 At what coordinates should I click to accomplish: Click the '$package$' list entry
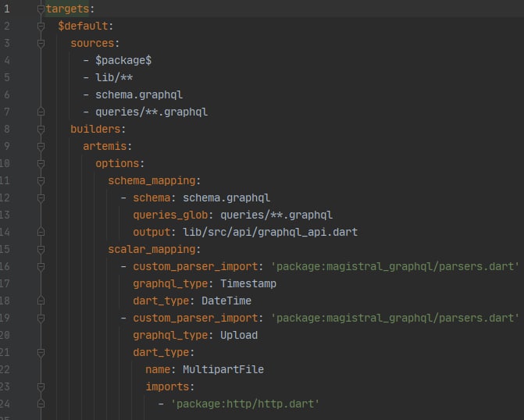pos(123,60)
